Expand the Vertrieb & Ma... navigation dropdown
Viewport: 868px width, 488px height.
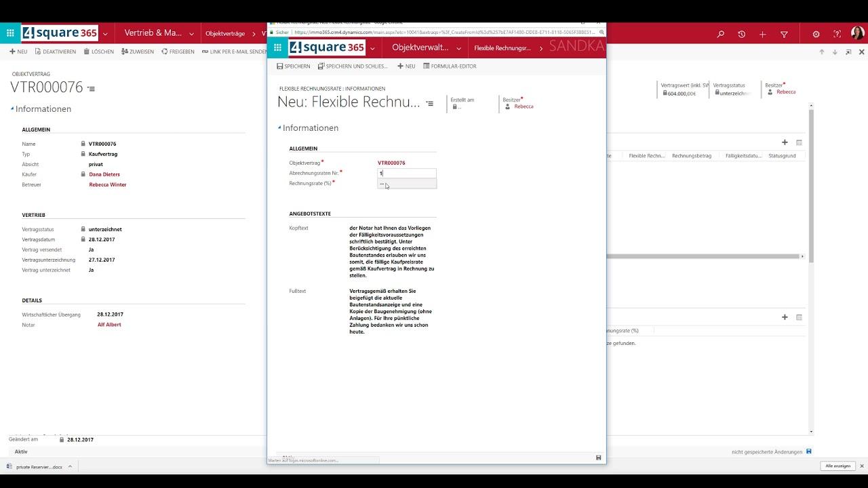pos(191,33)
